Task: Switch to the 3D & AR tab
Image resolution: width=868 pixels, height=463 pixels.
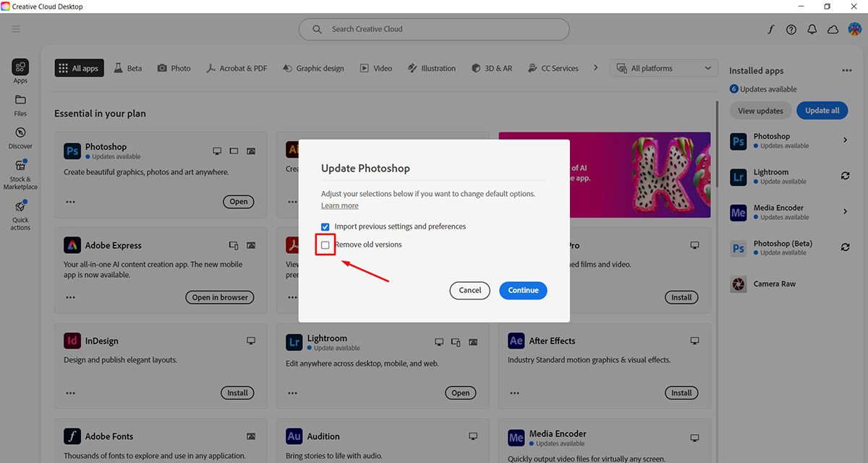Action: point(492,68)
